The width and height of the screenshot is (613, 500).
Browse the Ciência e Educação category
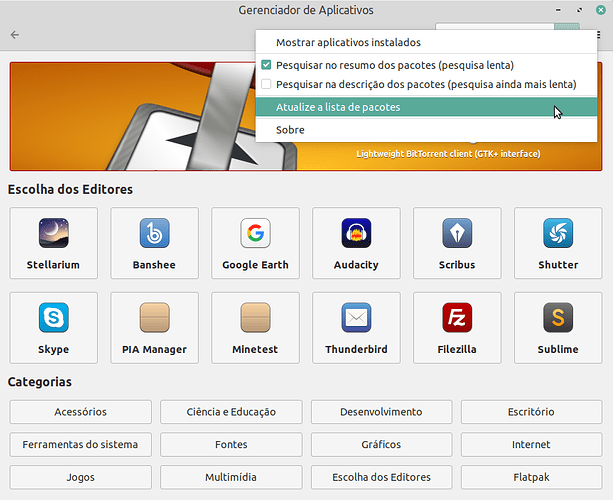tap(231, 412)
